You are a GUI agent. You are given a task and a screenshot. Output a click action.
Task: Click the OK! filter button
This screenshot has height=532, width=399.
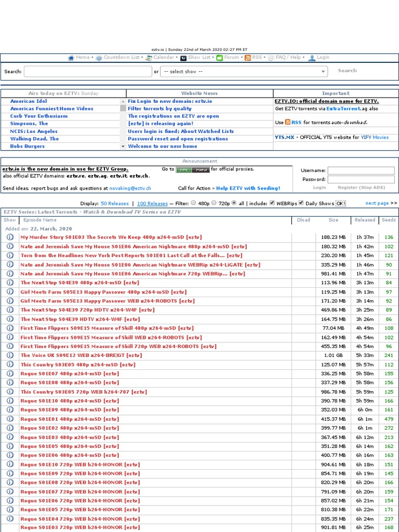click(x=340, y=204)
